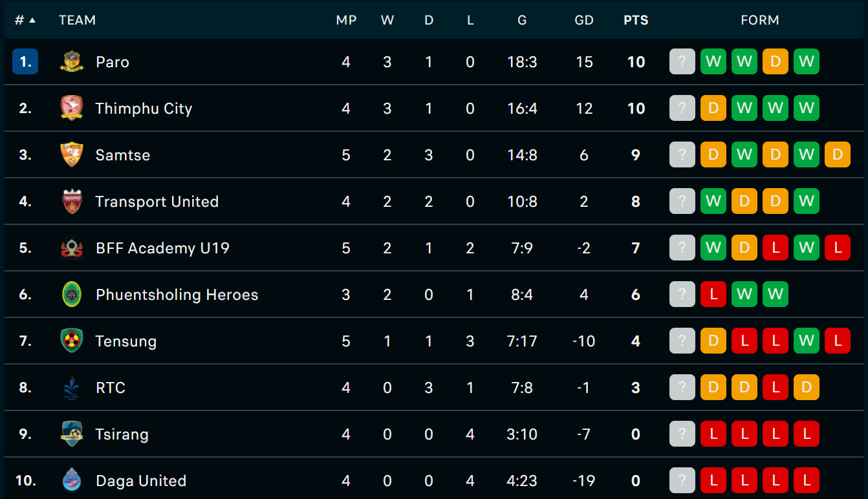Click the Thimphu City team logo
868x499 pixels.
tap(72, 109)
